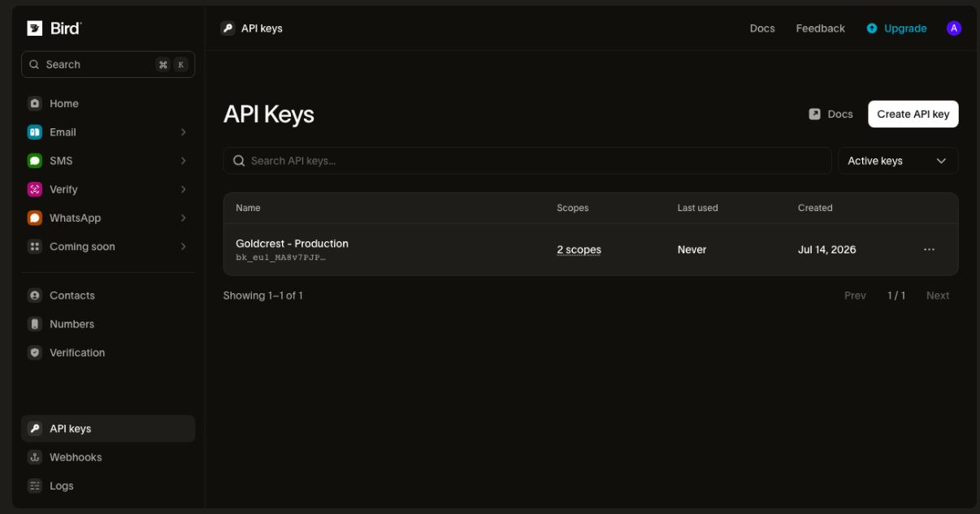
Task: Click the Upgrade link
Action: tap(896, 28)
